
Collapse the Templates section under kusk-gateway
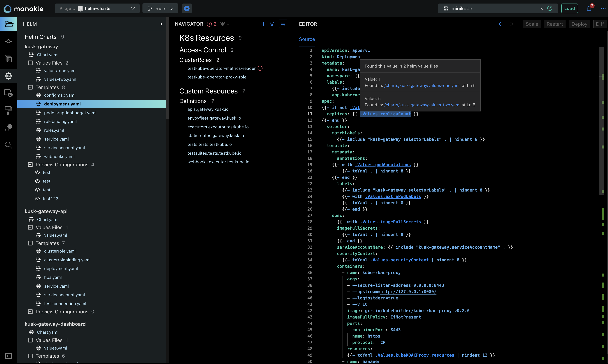coord(30,87)
